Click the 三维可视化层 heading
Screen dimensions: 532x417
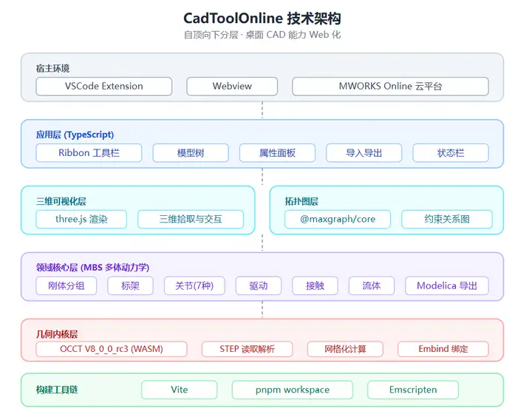pos(61,201)
